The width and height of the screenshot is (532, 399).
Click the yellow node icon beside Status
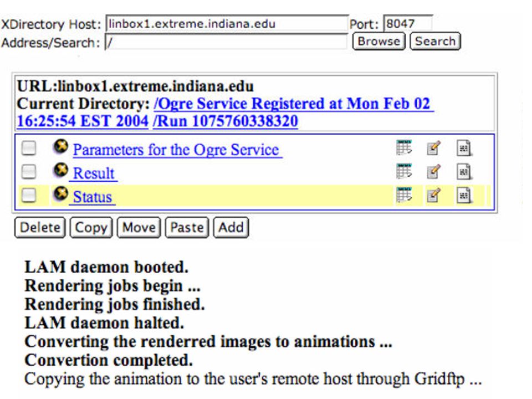(61, 194)
